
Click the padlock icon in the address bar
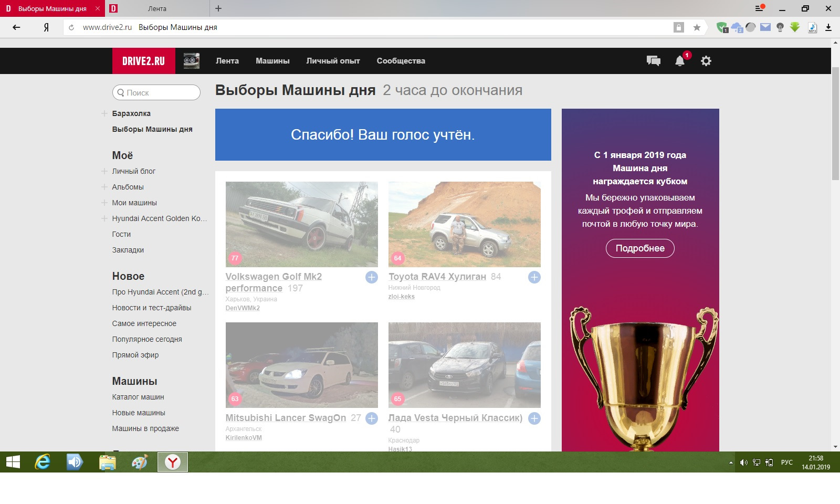tap(679, 27)
